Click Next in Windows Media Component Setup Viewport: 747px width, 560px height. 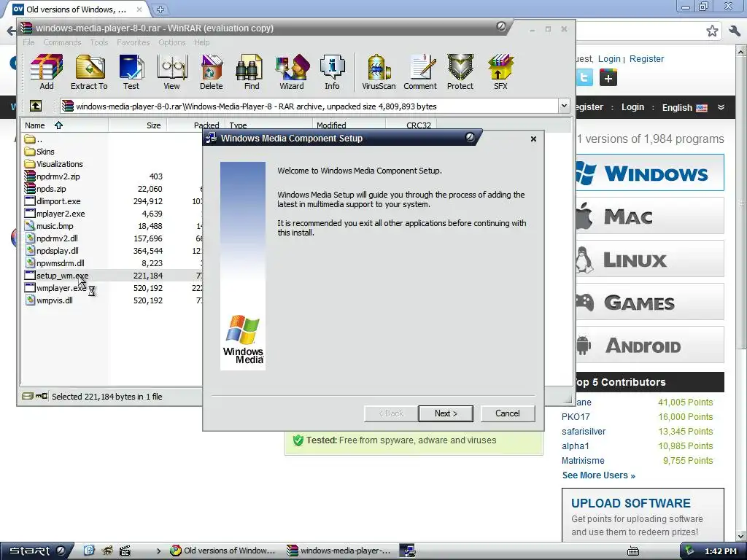[x=446, y=413]
